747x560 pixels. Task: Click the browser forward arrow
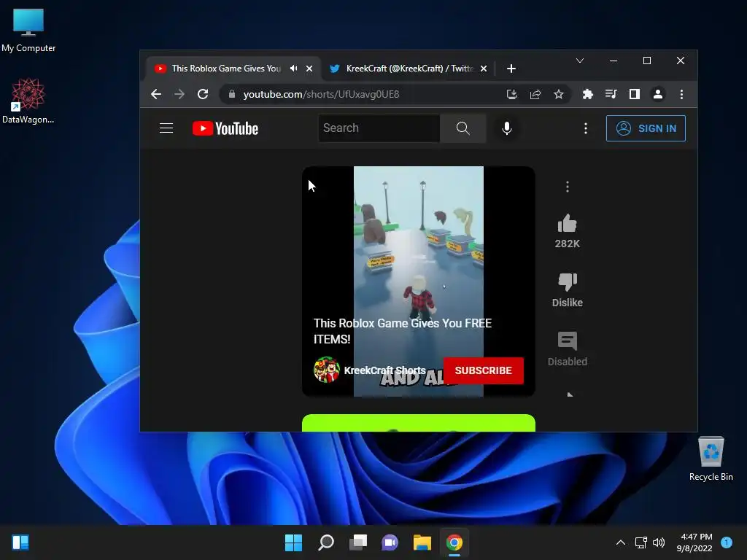click(x=179, y=94)
